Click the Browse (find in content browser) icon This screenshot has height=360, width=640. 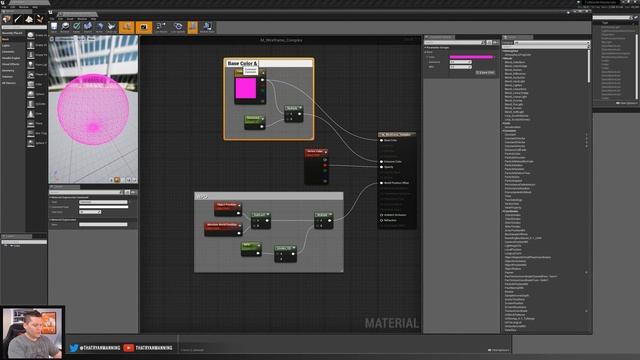point(65,27)
